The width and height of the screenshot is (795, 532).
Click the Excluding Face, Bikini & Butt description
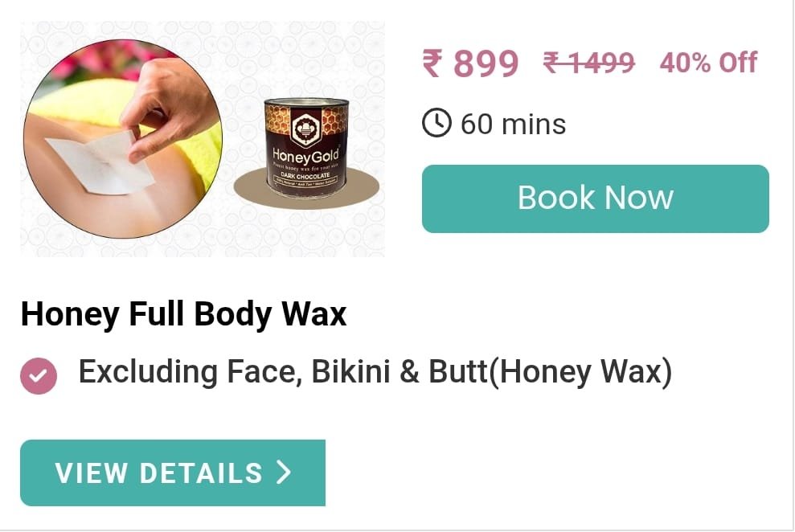coord(375,372)
